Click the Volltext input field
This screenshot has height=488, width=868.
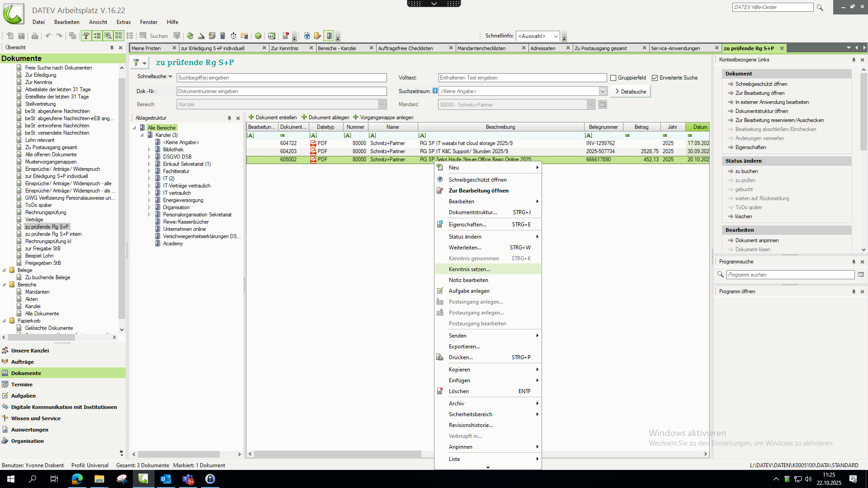pyautogui.click(x=522, y=78)
